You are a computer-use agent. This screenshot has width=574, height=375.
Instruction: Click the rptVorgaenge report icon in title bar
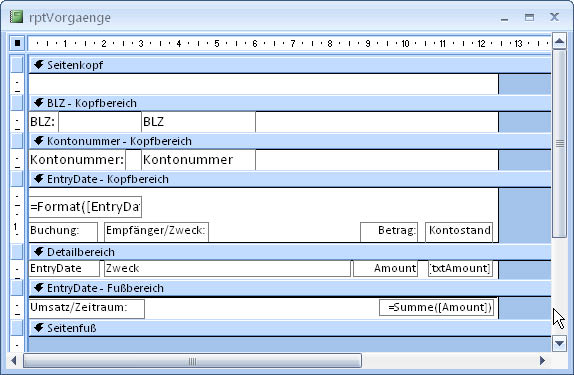tap(16, 17)
